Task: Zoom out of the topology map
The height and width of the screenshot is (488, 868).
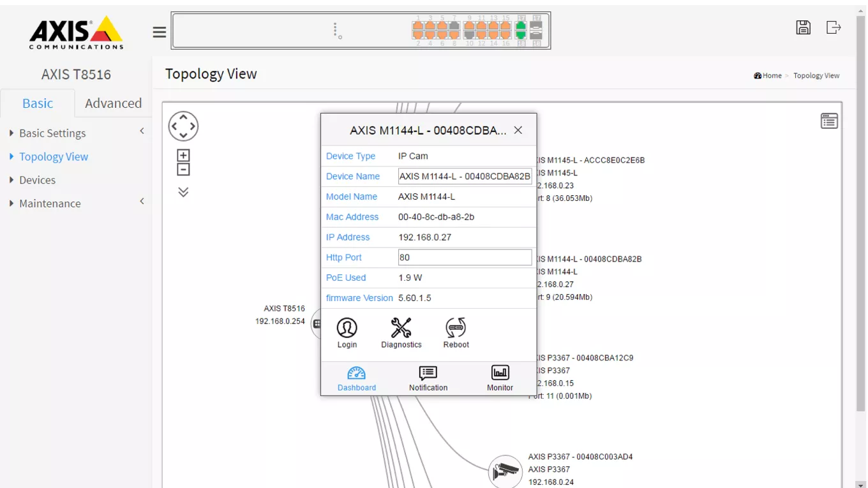Action: click(183, 170)
